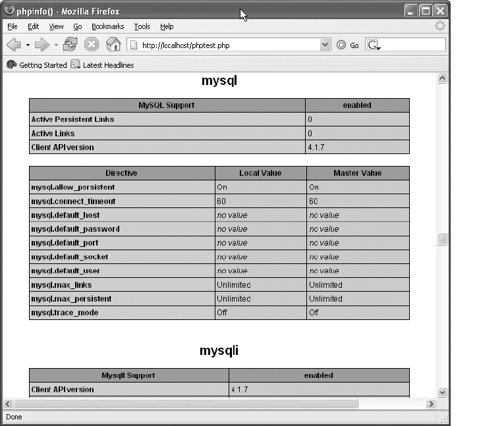Image resolution: width=504 pixels, height=426 pixels.
Task: Click the Back arrow button
Action: coord(13,45)
